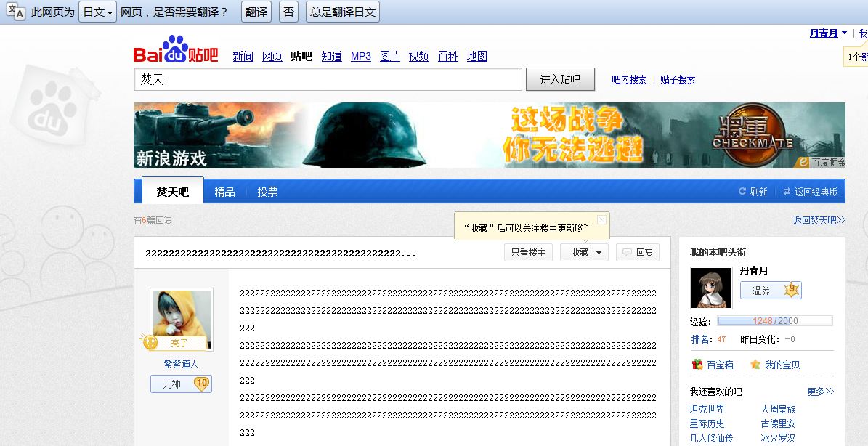Open the 古德里安 bar link
Image resolution: width=868 pixels, height=446 pixels.
click(x=778, y=423)
